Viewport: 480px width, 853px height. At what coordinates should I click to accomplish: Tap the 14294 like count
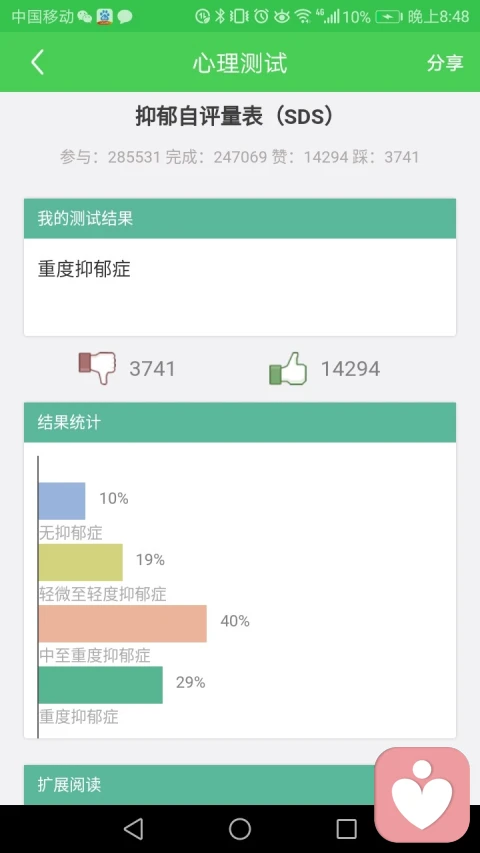point(350,369)
